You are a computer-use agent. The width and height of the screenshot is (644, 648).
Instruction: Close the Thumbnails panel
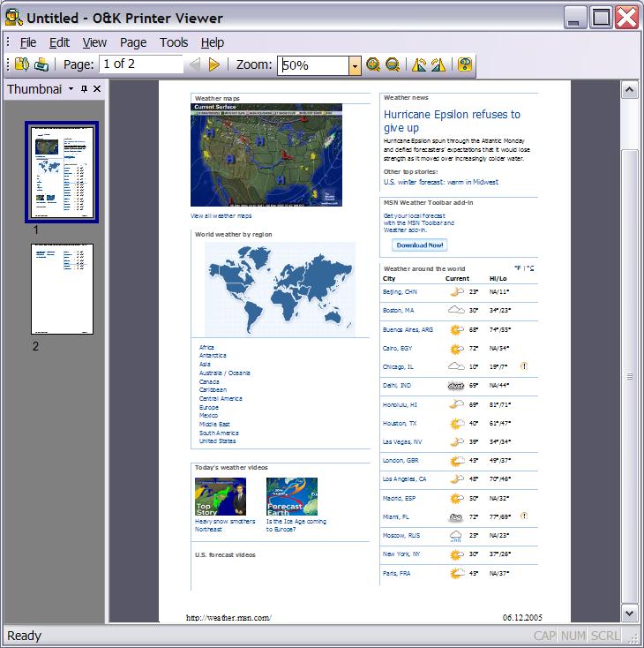click(97, 89)
